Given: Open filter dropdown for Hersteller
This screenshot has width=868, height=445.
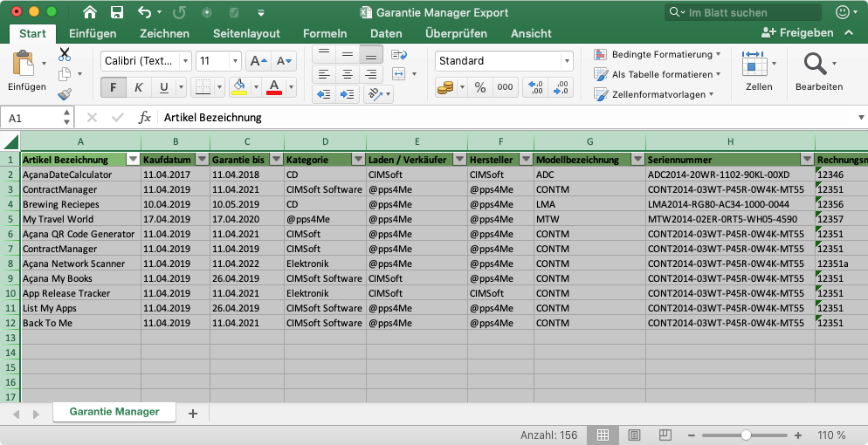Looking at the screenshot, I should click(x=526, y=159).
